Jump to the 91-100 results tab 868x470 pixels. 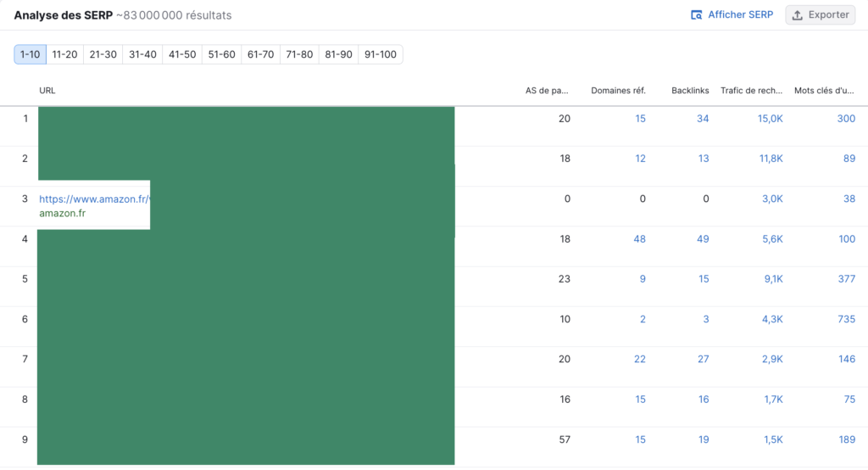click(381, 54)
